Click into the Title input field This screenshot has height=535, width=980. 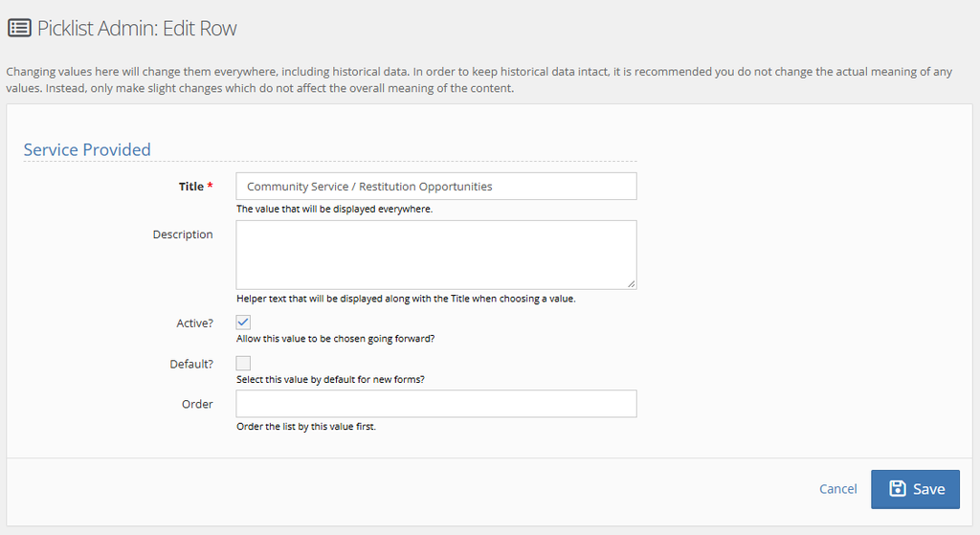point(436,187)
